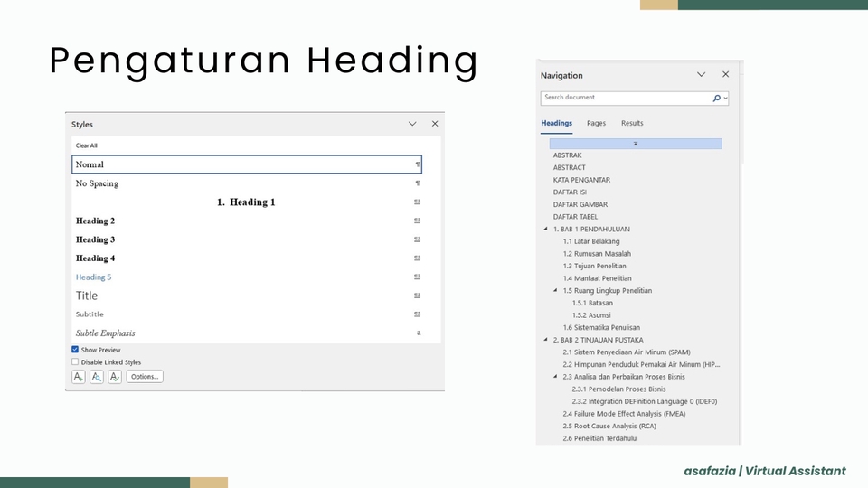
Task: Collapse the 2.3 Analisa dan Perbaikan heading
Action: point(555,377)
